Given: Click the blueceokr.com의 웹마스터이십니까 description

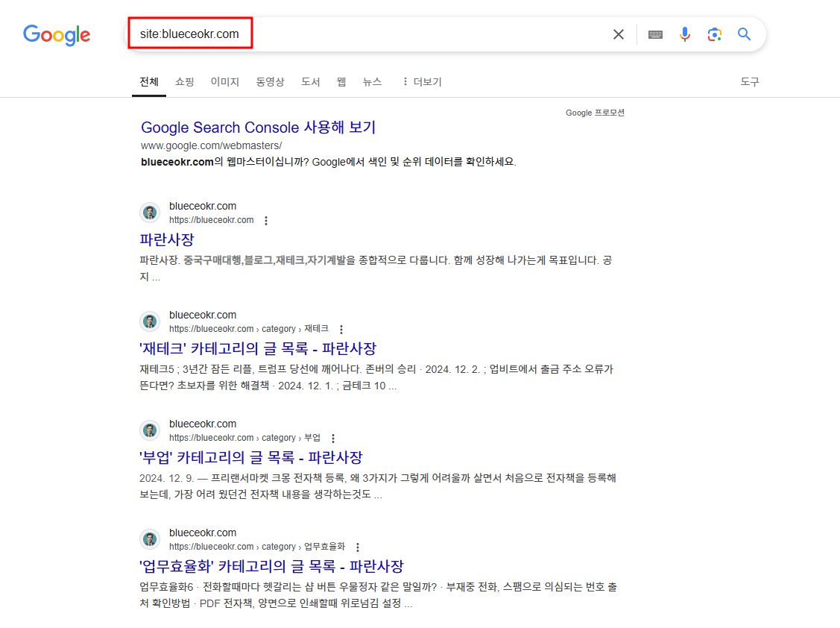Looking at the screenshot, I should 329,161.
